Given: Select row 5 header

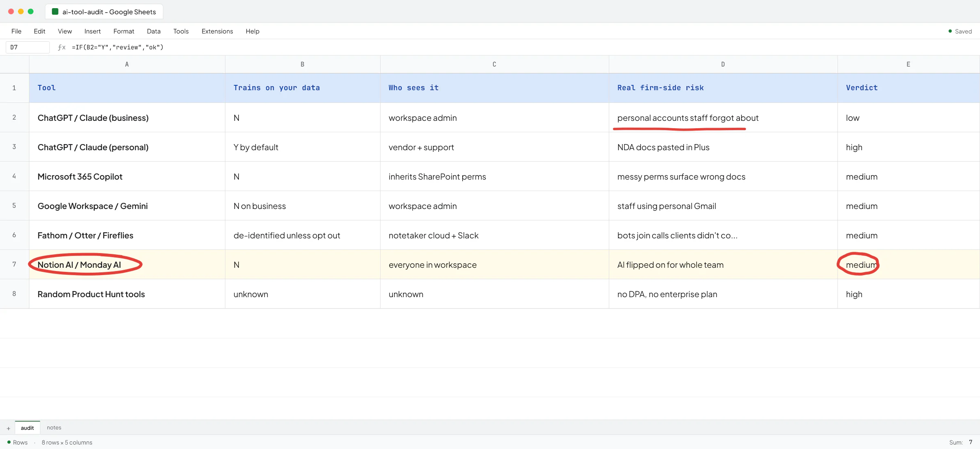Looking at the screenshot, I should [x=14, y=206].
